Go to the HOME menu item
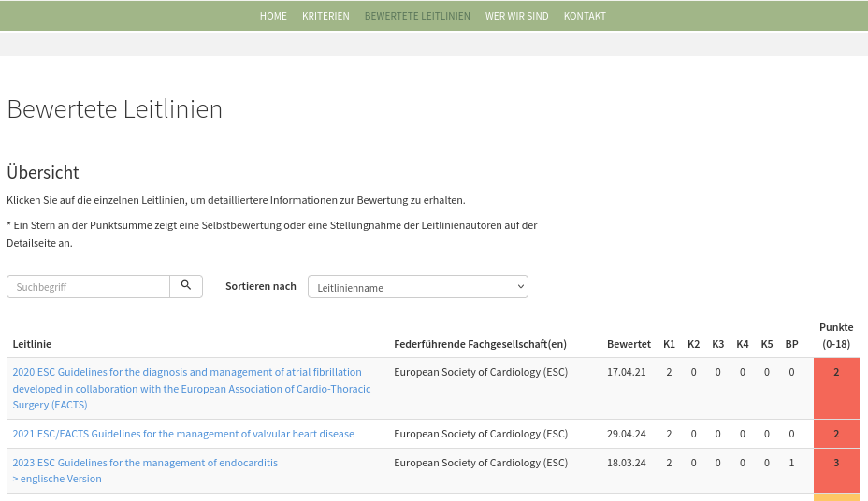 pyautogui.click(x=273, y=16)
